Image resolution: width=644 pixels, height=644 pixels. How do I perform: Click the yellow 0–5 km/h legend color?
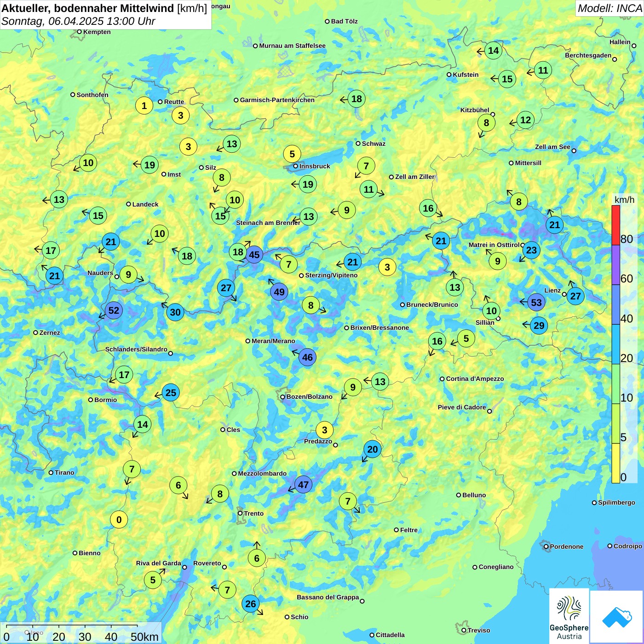(x=615, y=463)
